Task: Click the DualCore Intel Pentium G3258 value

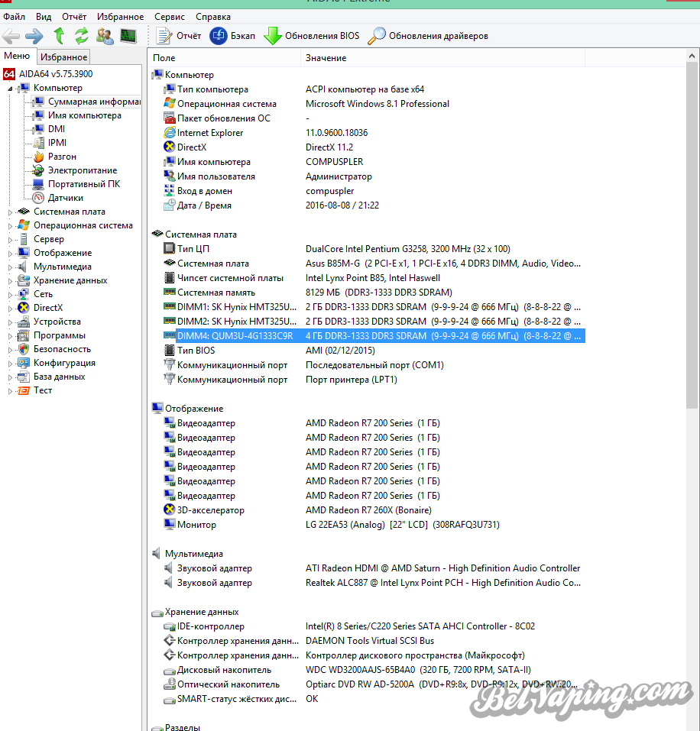Action: click(x=407, y=249)
